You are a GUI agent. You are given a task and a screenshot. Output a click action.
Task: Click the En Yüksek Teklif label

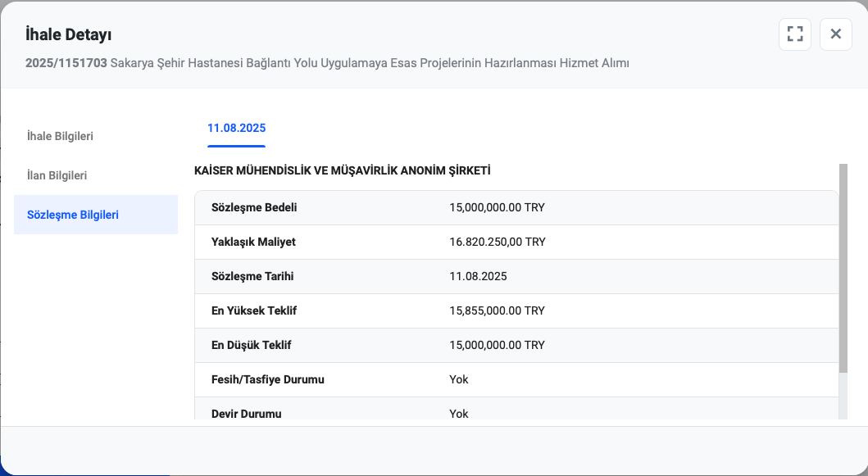click(x=254, y=311)
